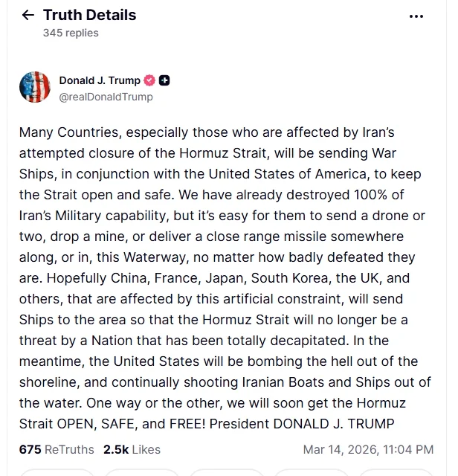Viewport: 458px width, 476px height.
Task: Click the Mar 14, 2026 timestamp
Action: click(368, 449)
